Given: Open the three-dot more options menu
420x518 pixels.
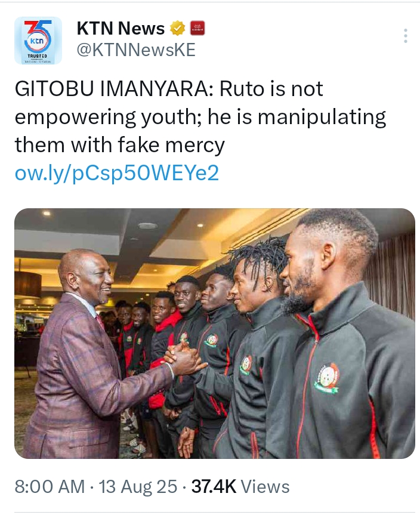Looking at the screenshot, I should [x=406, y=35].
